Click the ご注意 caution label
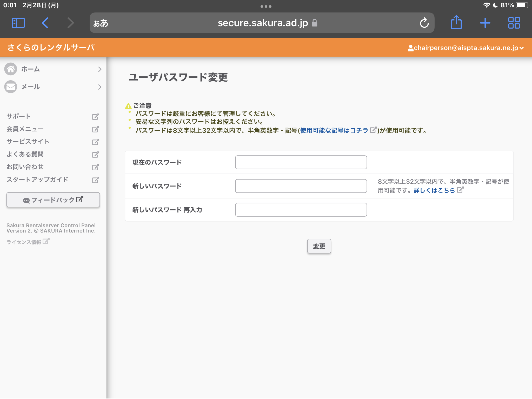 click(142, 106)
